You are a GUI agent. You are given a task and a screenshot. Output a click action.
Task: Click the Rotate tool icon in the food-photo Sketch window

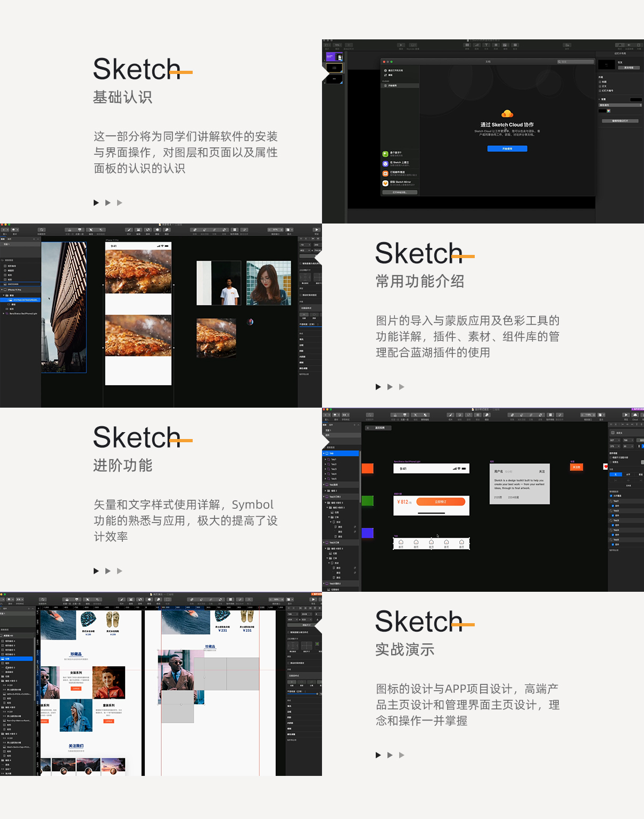(147, 229)
